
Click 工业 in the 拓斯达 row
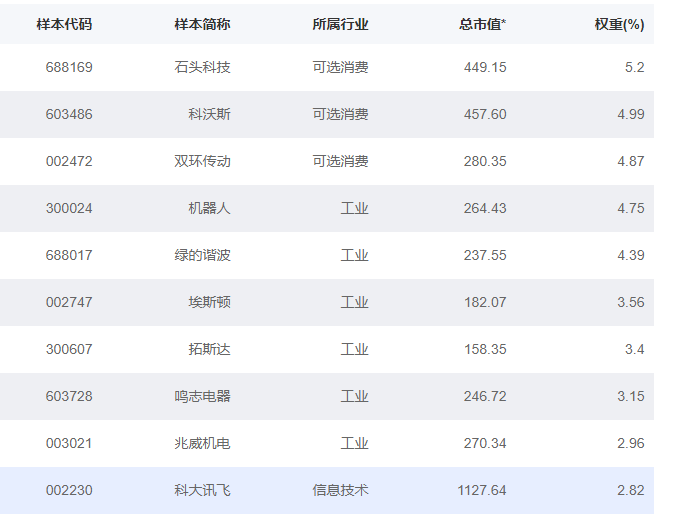tap(355, 349)
